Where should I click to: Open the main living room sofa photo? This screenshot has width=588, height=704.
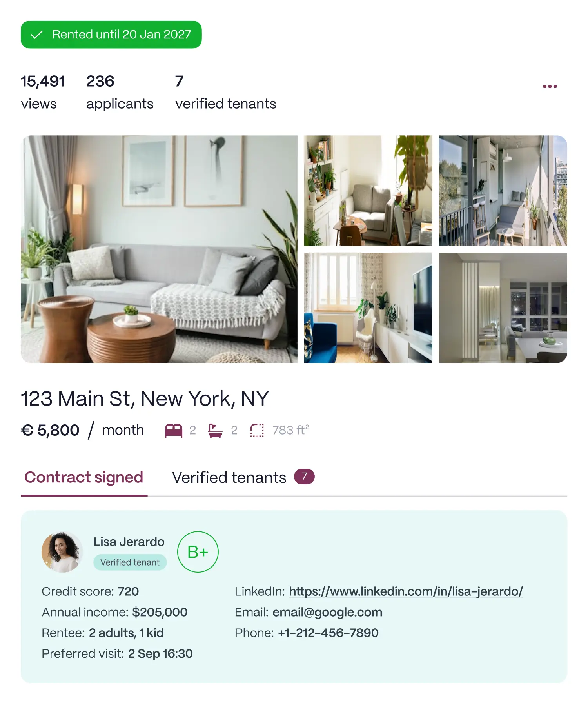tap(159, 249)
